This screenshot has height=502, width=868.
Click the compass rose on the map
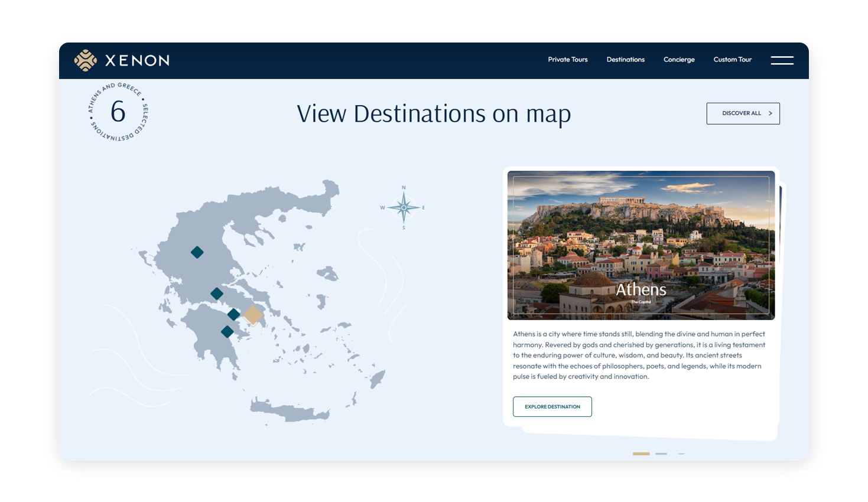tap(404, 207)
